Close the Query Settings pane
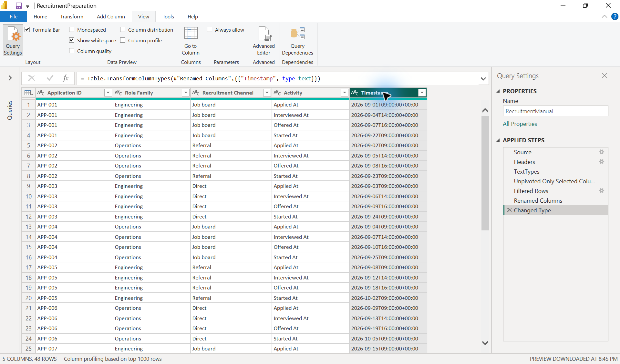The height and width of the screenshot is (364, 620). 604,76
